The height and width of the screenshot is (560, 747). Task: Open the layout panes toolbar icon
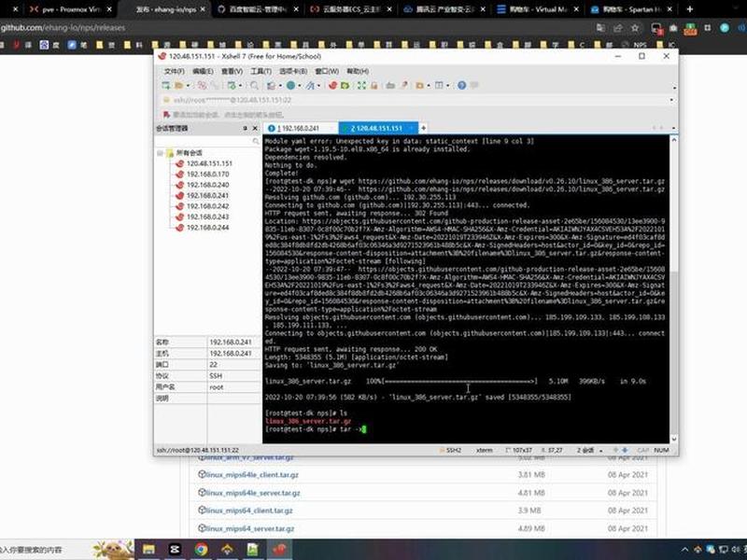(x=439, y=85)
